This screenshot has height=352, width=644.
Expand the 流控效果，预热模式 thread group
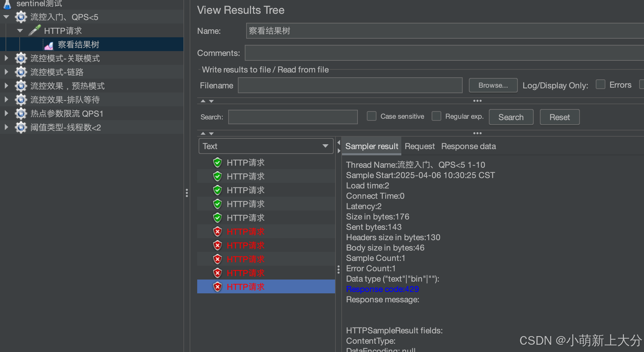(6, 86)
